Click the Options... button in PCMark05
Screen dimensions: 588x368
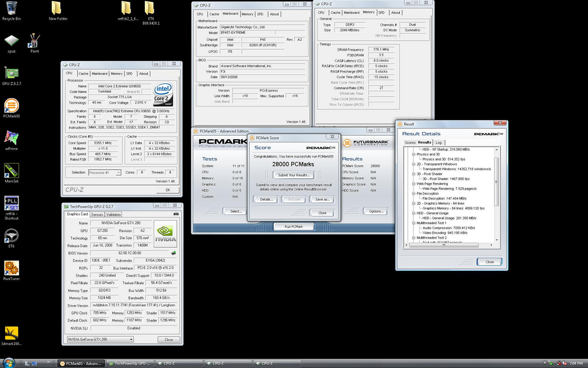376,212
